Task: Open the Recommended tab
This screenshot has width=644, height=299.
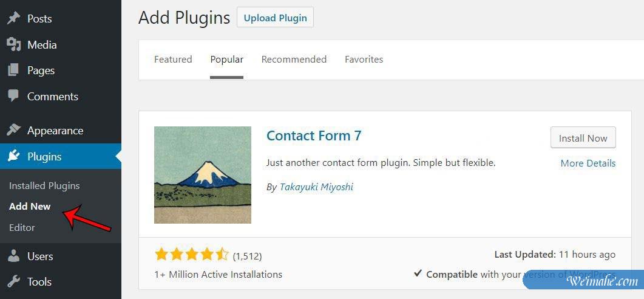Action: point(294,60)
